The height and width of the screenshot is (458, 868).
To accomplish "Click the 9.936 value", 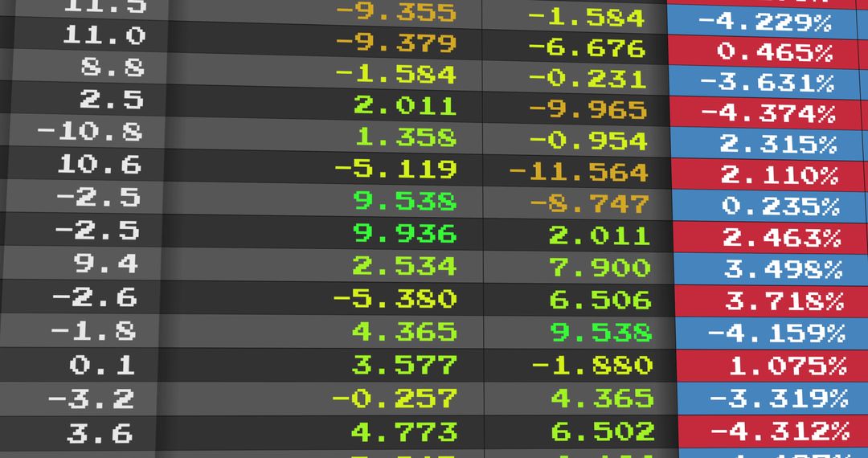I will pyautogui.click(x=405, y=234).
